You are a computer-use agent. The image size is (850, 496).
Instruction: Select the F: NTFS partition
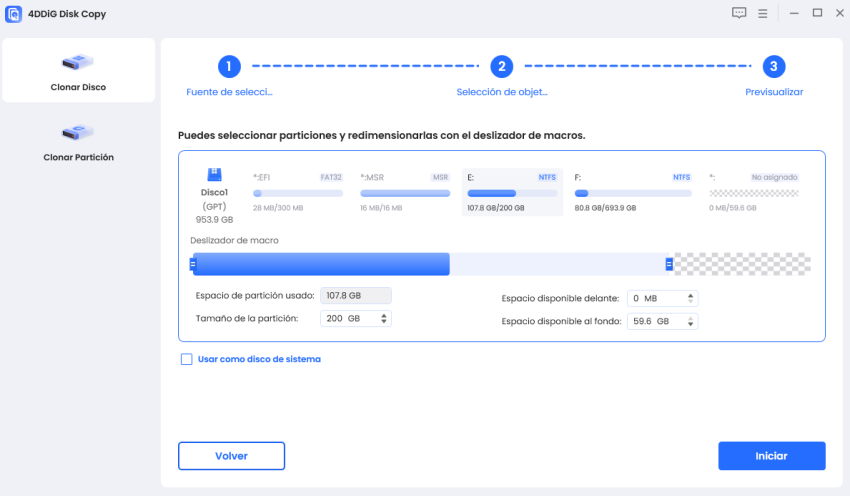pyautogui.click(x=632, y=192)
